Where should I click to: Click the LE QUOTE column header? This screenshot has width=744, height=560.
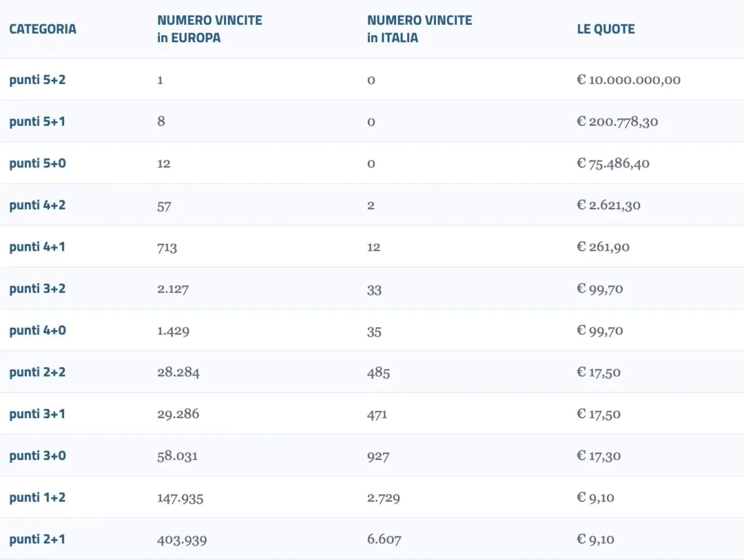(606, 29)
